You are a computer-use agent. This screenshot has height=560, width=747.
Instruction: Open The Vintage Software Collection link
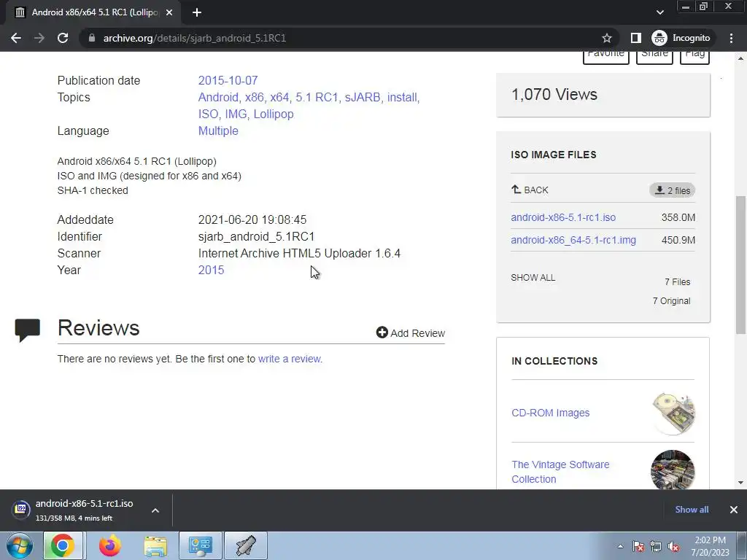pos(560,472)
